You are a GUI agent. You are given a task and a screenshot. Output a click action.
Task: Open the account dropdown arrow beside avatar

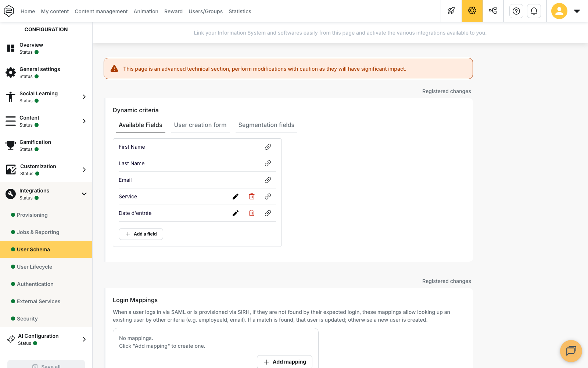click(577, 11)
